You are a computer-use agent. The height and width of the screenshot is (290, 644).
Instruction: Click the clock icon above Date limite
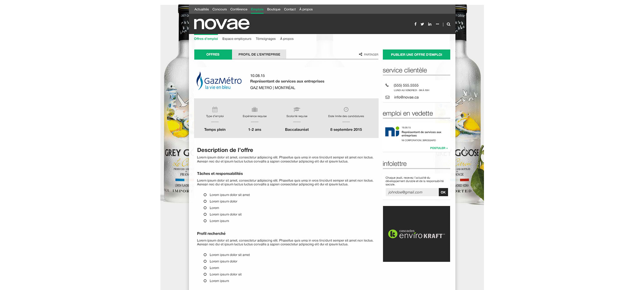(x=346, y=110)
